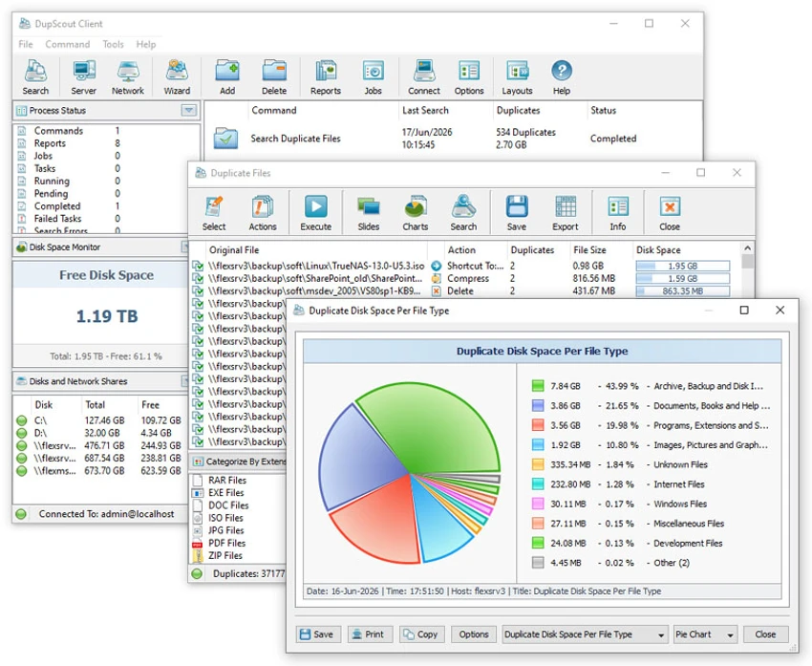812x666 pixels.
Task: Open the Pie Chart dropdown
Action: [x=704, y=634]
